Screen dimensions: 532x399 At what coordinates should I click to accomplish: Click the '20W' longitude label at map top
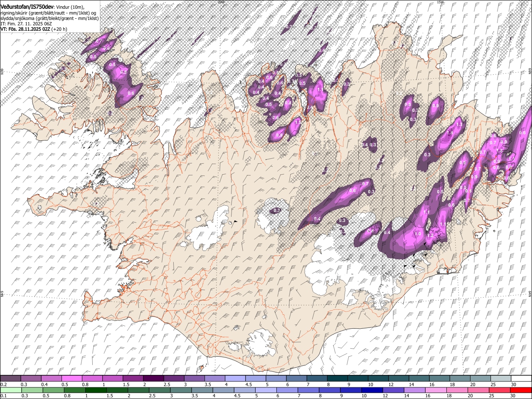[x=221, y=2]
